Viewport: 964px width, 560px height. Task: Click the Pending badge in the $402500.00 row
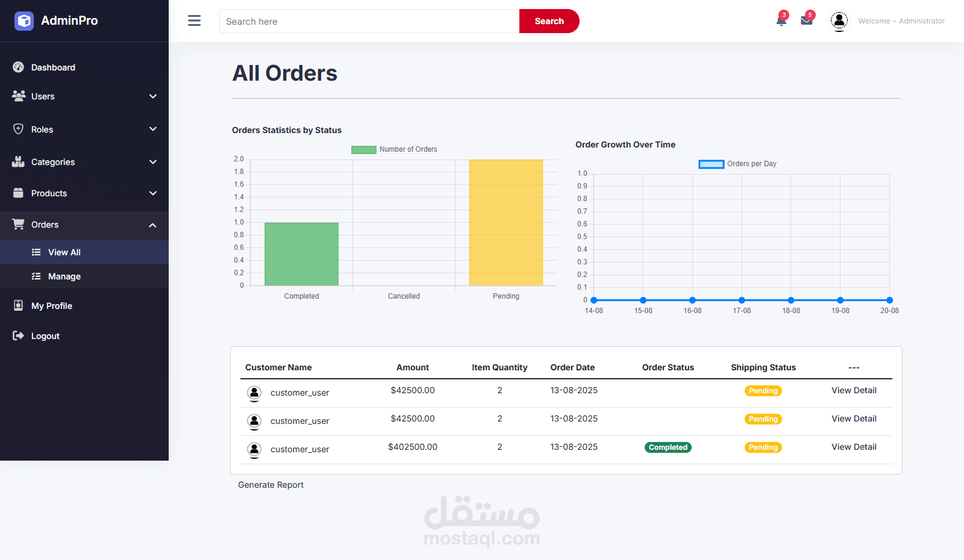tap(763, 447)
